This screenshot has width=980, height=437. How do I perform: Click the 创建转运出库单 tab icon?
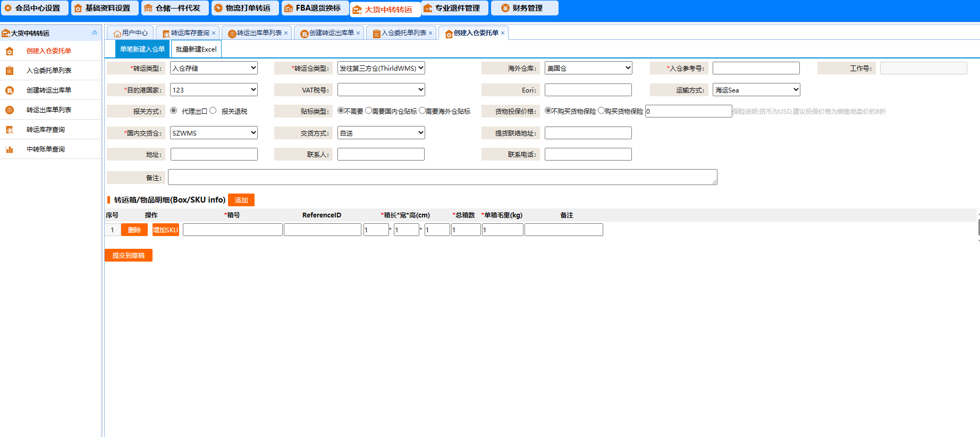(305, 33)
